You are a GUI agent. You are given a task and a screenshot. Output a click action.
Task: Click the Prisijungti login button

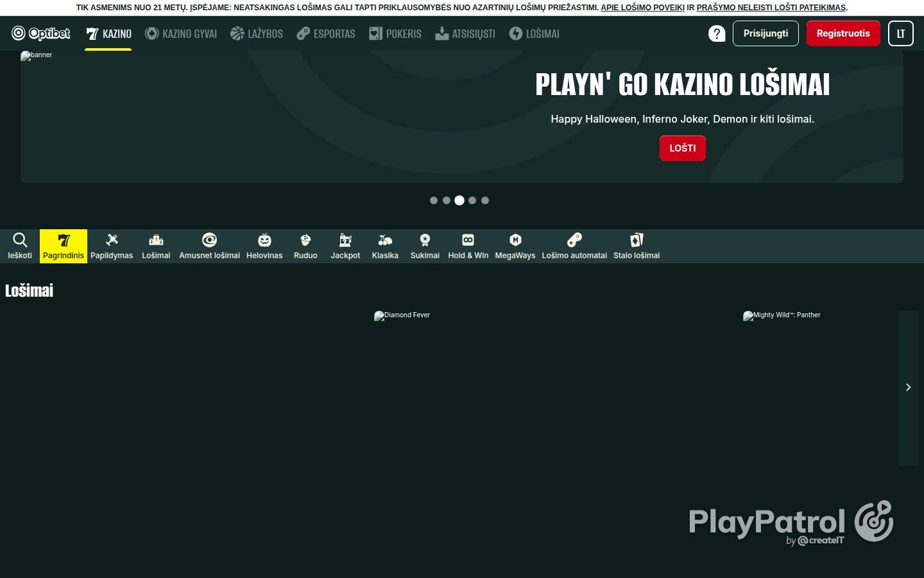coord(766,33)
